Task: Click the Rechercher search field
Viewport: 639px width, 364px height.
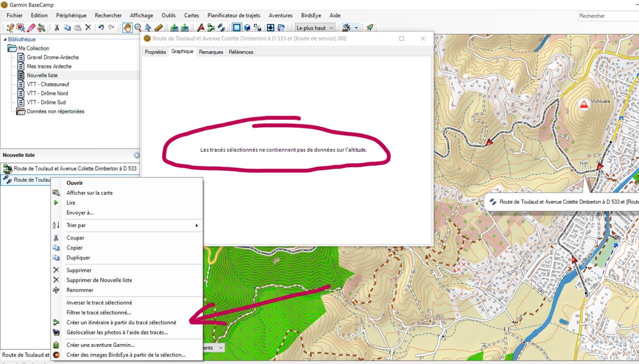Action: point(608,16)
